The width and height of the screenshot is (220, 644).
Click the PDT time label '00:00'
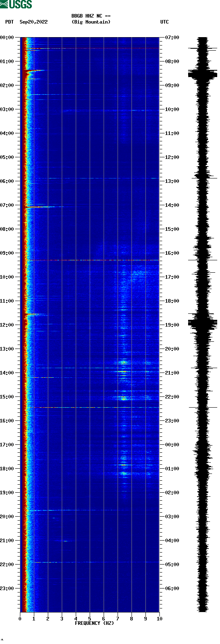(x=7, y=38)
